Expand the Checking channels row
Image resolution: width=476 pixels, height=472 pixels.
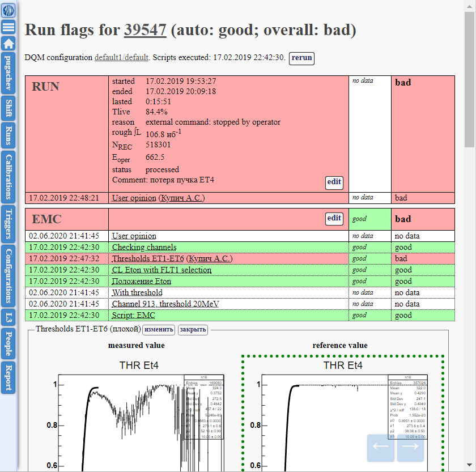[144, 247]
